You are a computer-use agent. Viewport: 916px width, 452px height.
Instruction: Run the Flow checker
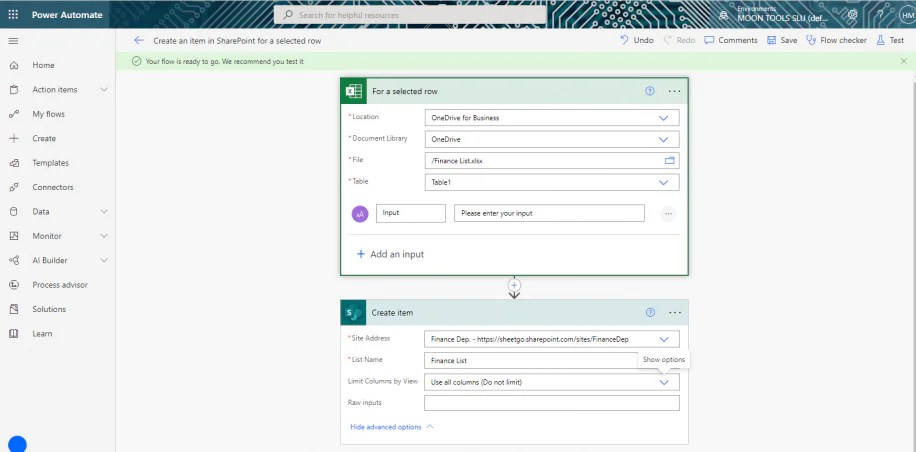tap(836, 40)
